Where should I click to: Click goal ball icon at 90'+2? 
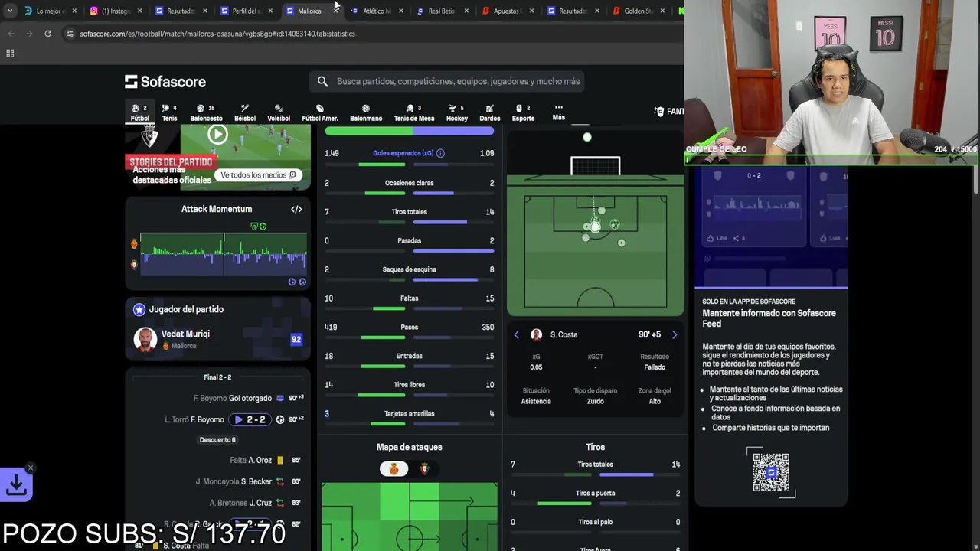pos(280,419)
